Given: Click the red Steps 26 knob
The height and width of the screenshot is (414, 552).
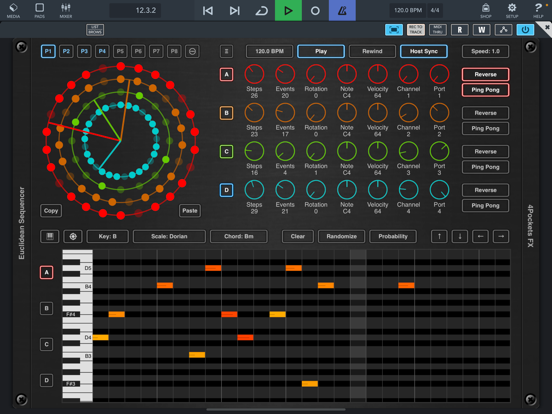Looking at the screenshot, I should tap(254, 74).
